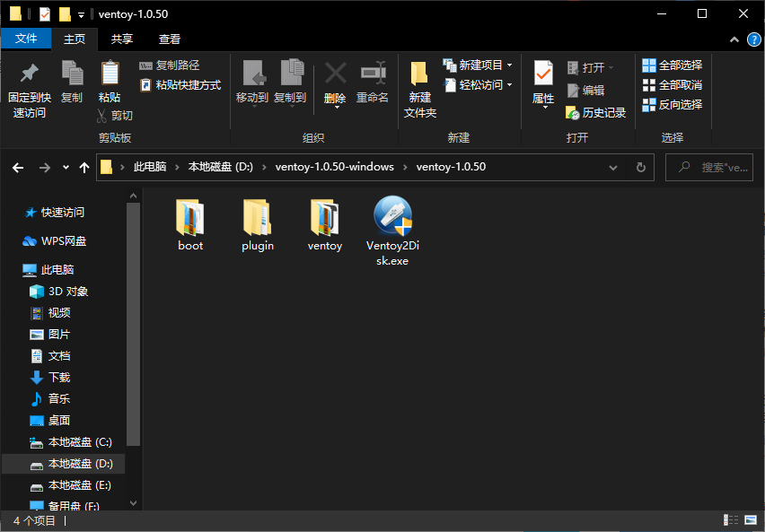Click the search box
The height and width of the screenshot is (532, 765).
tap(709, 167)
